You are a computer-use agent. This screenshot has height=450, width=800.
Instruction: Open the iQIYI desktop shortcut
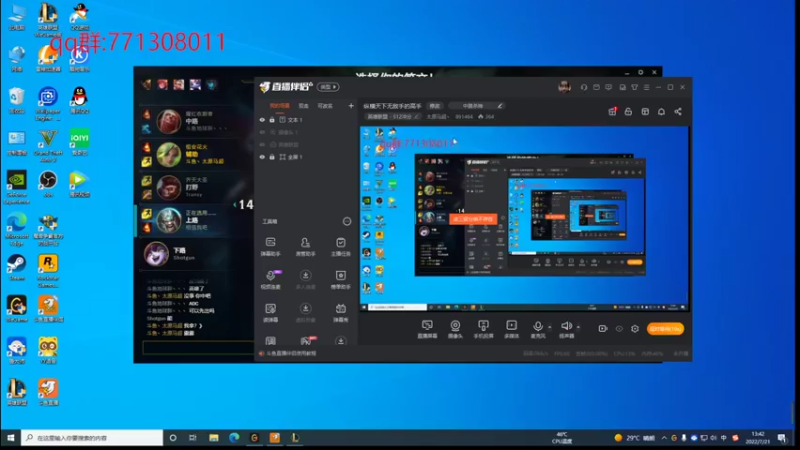coord(80,142)
